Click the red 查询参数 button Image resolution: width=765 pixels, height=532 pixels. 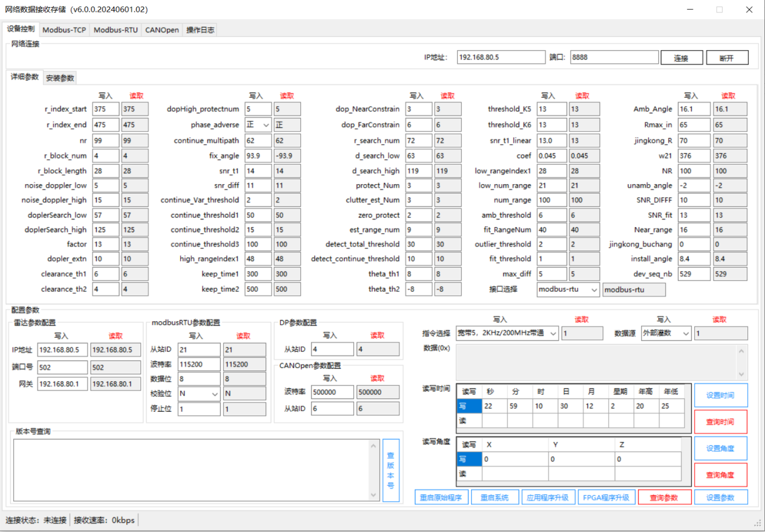coord(665,497)
